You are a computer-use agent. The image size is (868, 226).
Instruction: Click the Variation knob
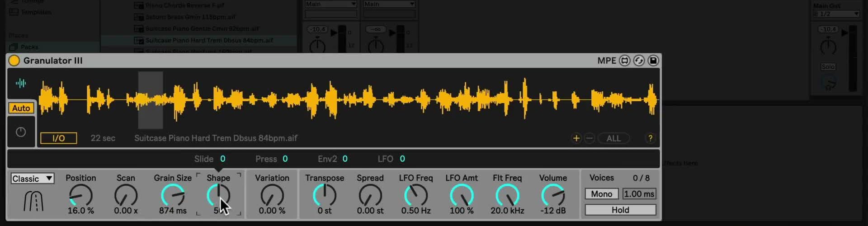[x=272, y=195]
